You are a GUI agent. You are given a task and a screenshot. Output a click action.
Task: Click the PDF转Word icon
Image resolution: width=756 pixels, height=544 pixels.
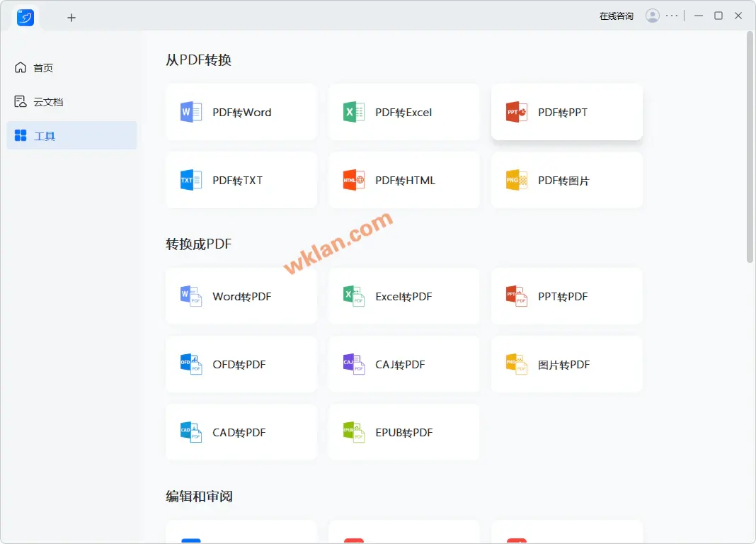pyautogui.click(x=191, y=113)
